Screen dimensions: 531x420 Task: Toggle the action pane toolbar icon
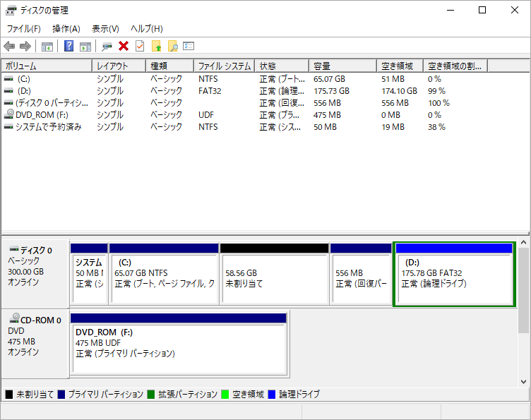(x=85, y=47)
